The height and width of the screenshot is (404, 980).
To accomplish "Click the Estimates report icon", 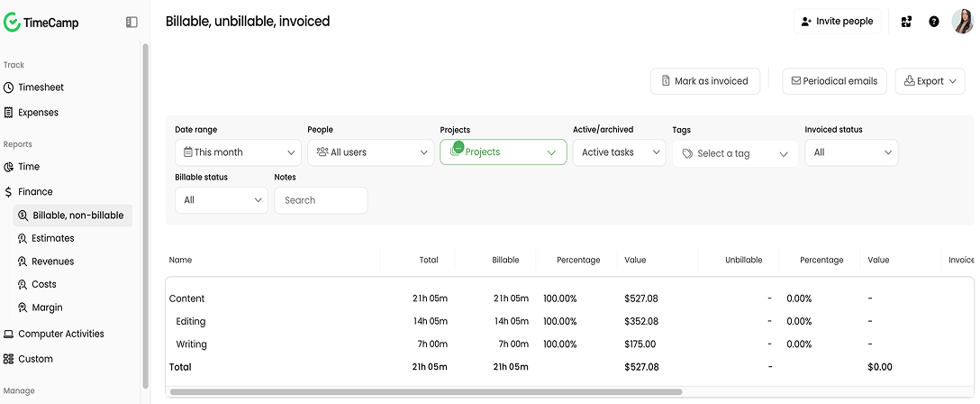I will point(23,238).
